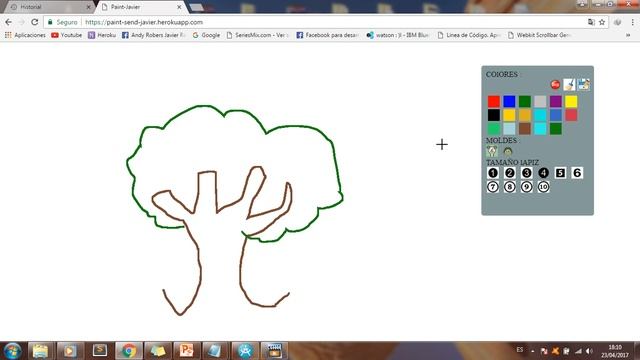Pick the blue color swatch in the first row
Image resolution: width=640 pixels, height=360 pixels.
[x=509, y=101]
